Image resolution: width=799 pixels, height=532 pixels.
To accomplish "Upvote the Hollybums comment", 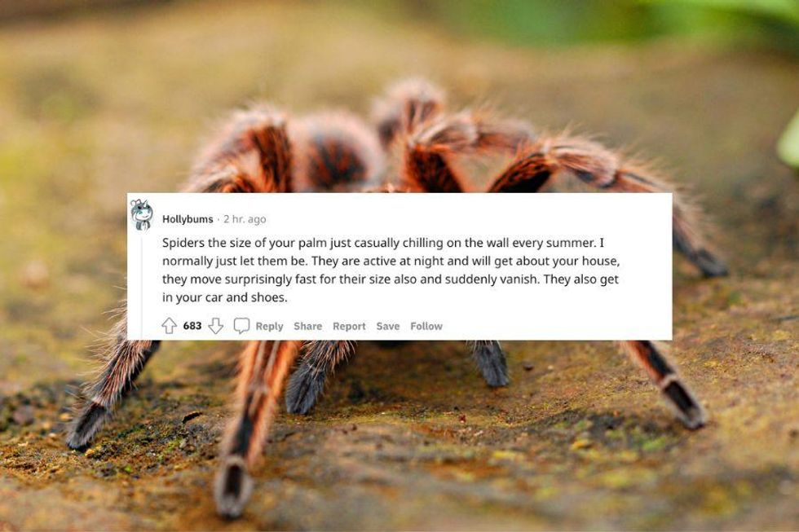I will pos(170,326).
